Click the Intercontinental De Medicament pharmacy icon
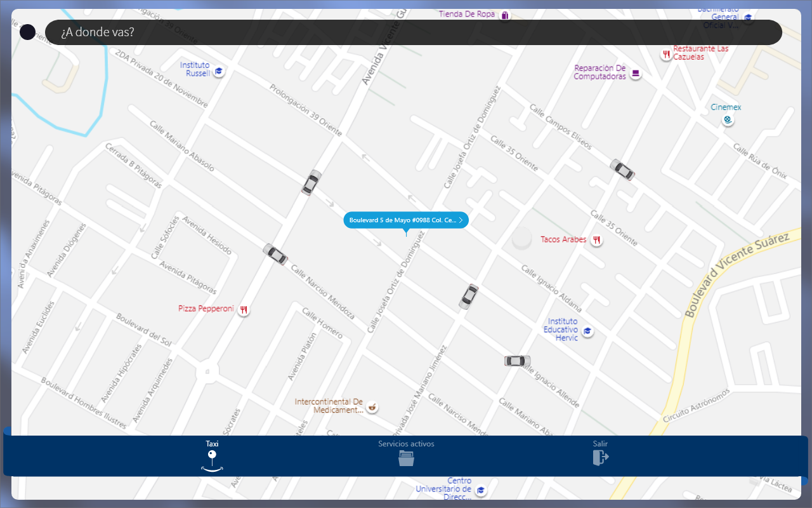This screenshot has width=812, height=508. pos(372,406)
